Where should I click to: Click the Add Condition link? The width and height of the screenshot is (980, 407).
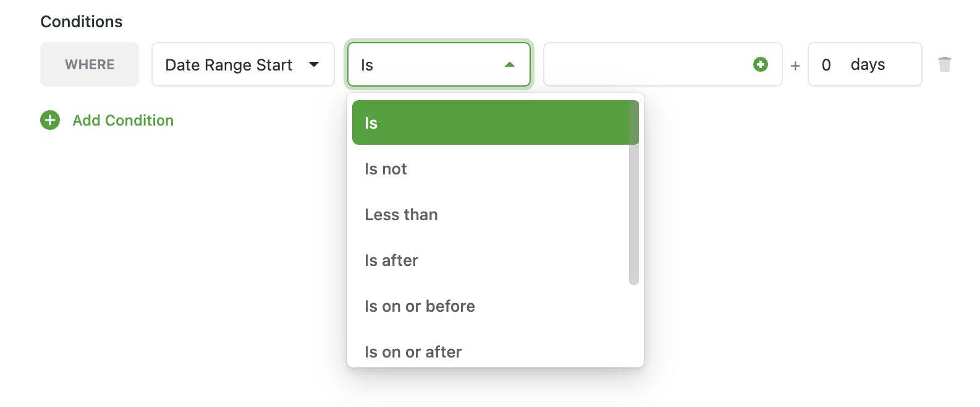tap(123, 120)
